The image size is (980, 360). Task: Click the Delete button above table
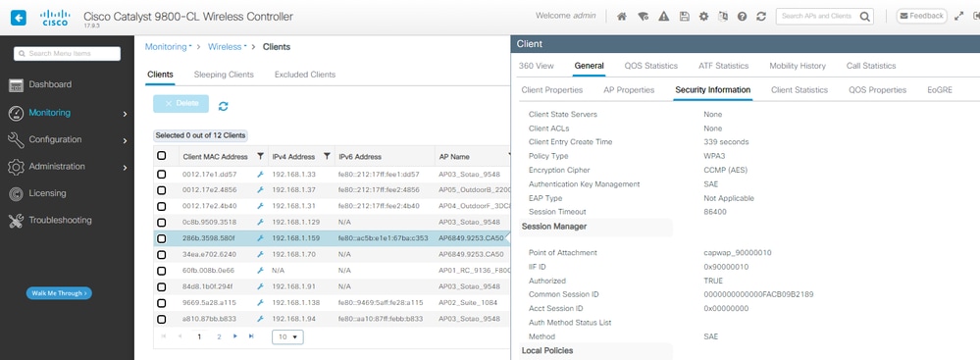(x=181, y=104)
